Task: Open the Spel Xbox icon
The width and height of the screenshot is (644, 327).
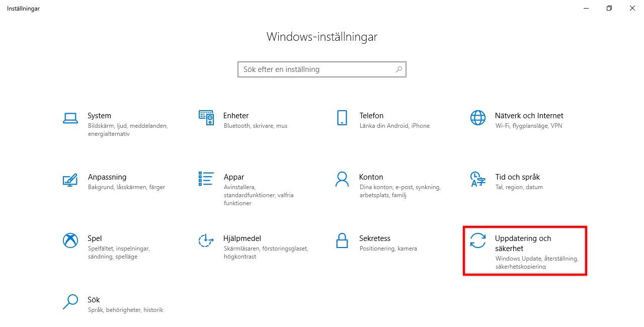Action: 70,240
